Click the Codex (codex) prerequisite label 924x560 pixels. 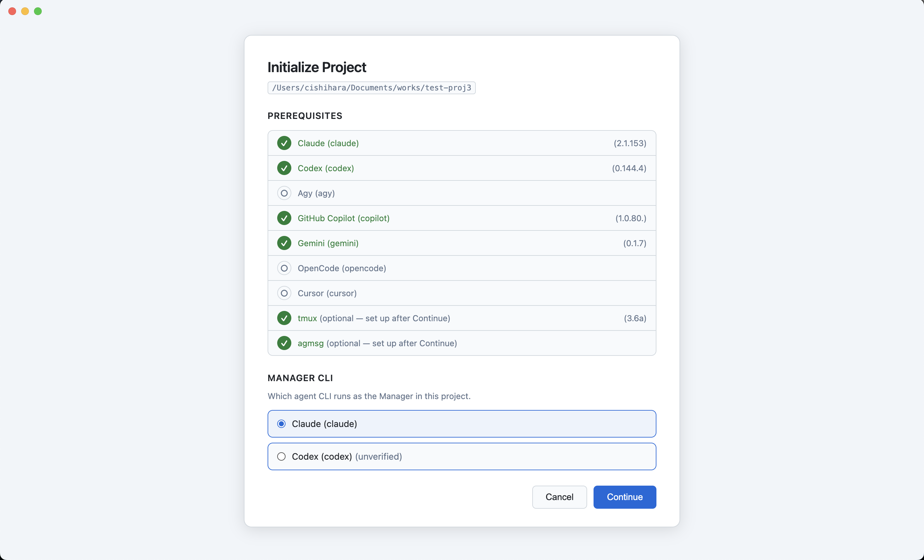tap(326, 168)
